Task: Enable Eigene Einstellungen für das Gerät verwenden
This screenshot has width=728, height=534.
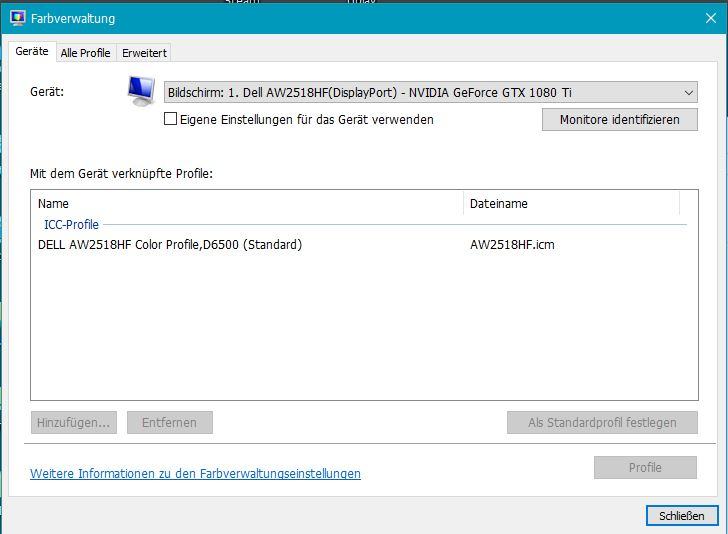Action: [x=170, y=119]
